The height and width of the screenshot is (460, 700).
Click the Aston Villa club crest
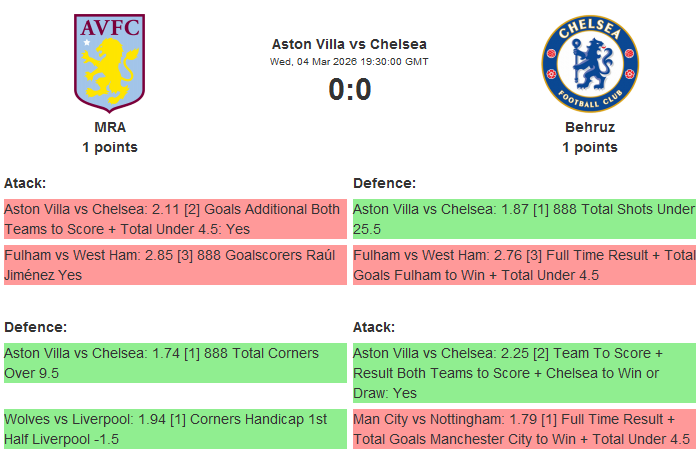pos(110,62)
